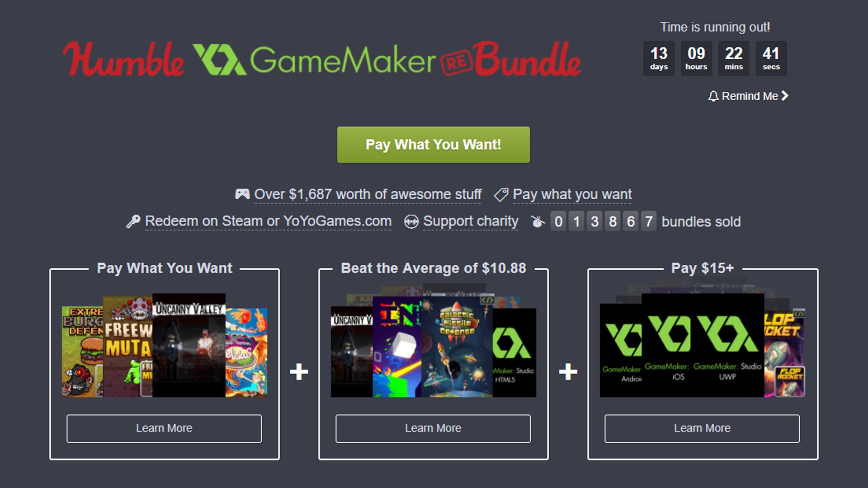
Task: Click the bell icon beside Remind Me
Action: coord(713,96)
